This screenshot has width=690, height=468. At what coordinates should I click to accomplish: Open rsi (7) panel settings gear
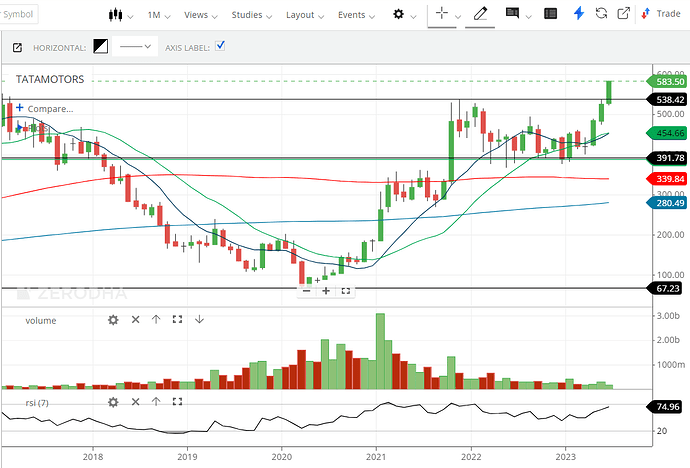tap(113, 402)
